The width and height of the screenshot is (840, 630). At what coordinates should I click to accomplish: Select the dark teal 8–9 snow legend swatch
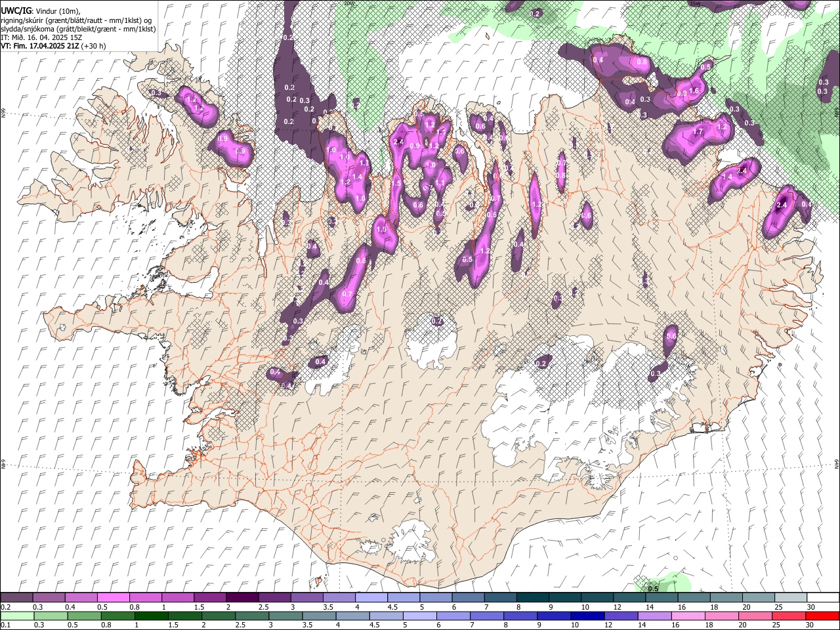[532, 597]
